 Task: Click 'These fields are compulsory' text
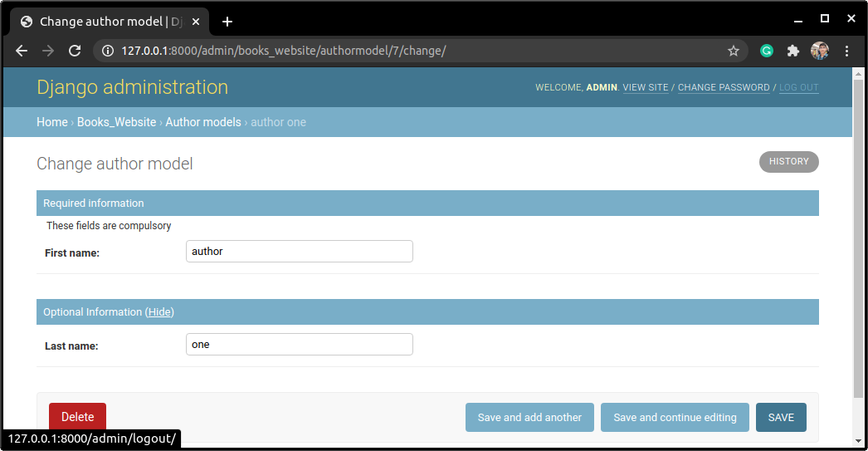pos(109,226)
